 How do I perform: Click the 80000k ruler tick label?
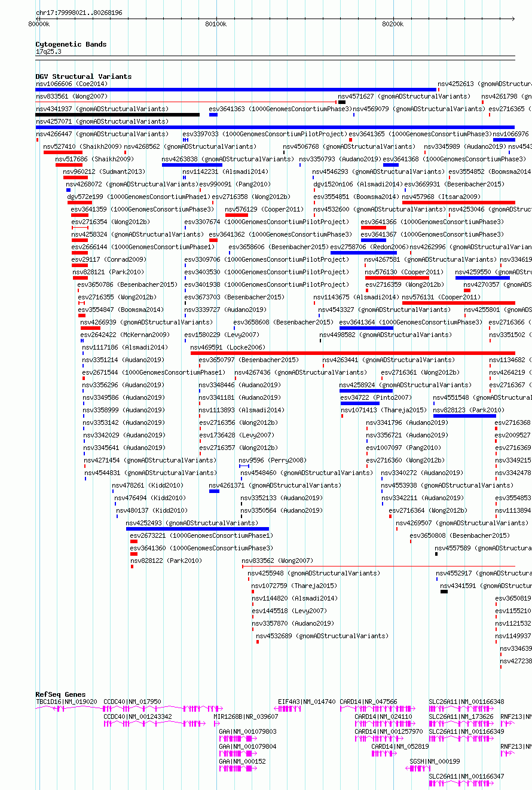[39, 25]
